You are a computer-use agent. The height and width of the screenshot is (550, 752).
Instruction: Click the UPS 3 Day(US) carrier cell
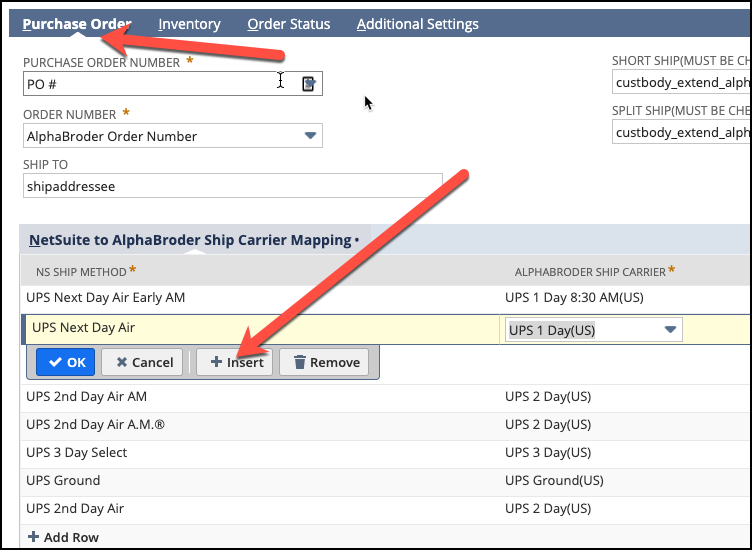(x=548, y=452)
